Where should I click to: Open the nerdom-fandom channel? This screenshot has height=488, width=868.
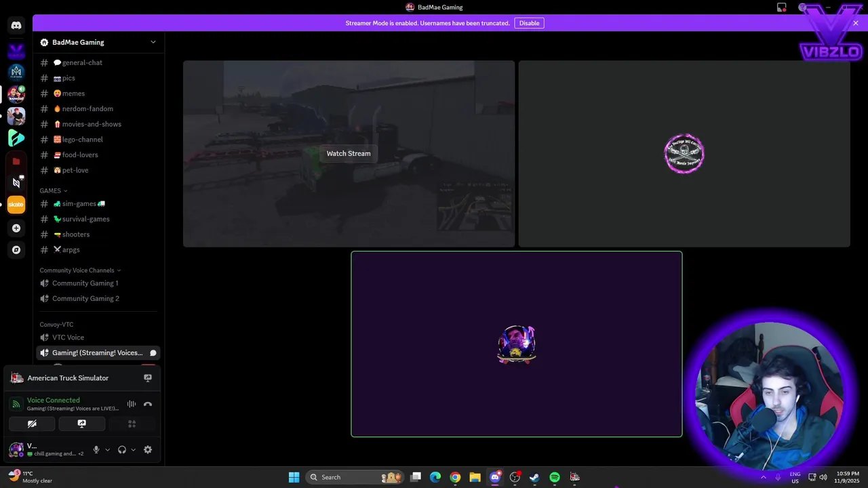click(x=98, y=108)
